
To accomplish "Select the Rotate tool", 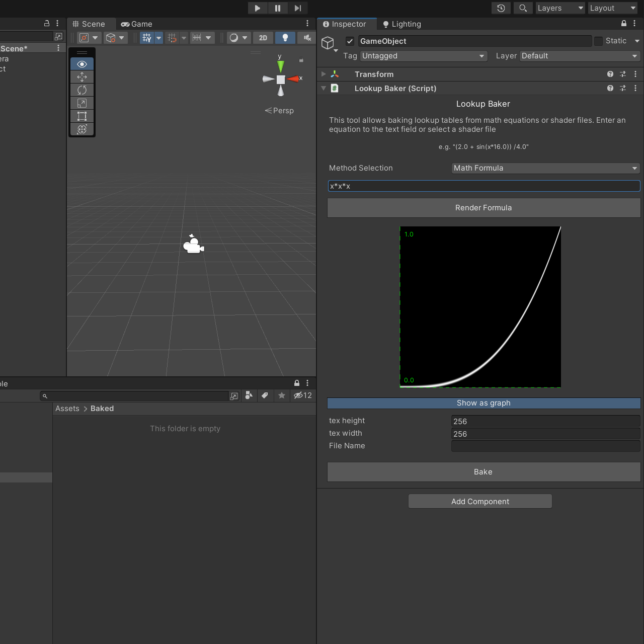I will click(x=82, y=90).
